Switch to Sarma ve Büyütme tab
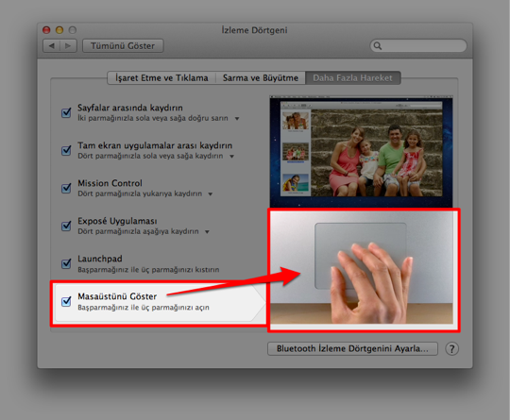Screen dimensions: 510x420 [x=261, y=78]
